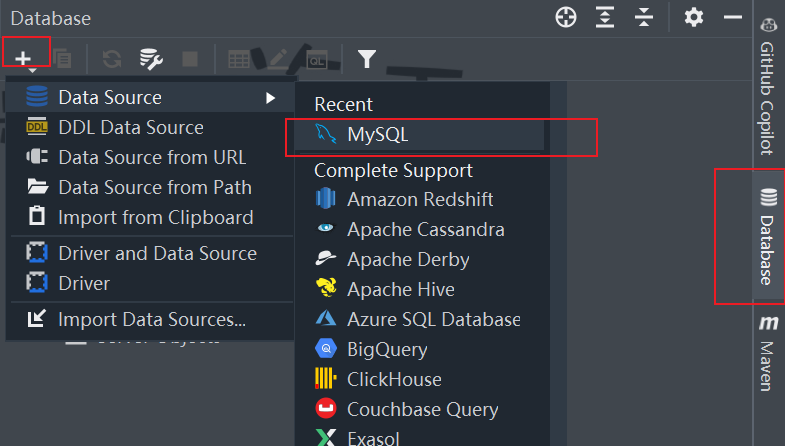Open the GitHub Copilot side tab
The width and height of the screenshot is (785, 446).
(767, 86)
